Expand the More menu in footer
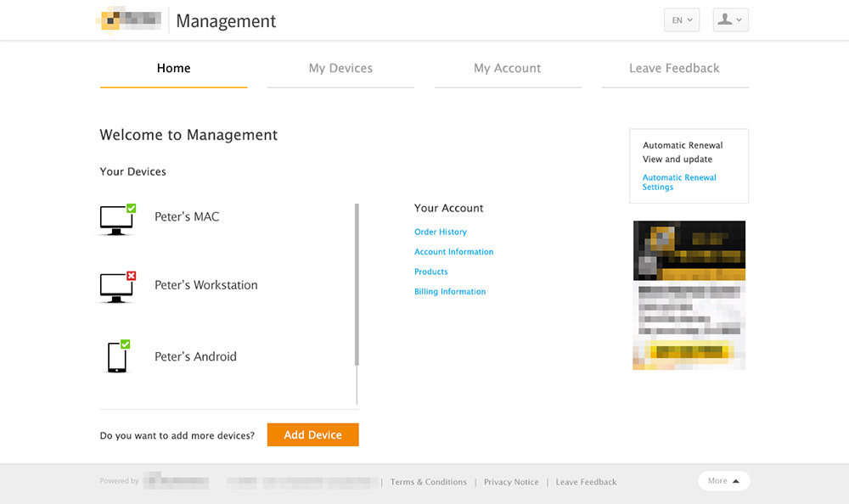Viewport: 849px width, 504px height. tap(723, 481)
